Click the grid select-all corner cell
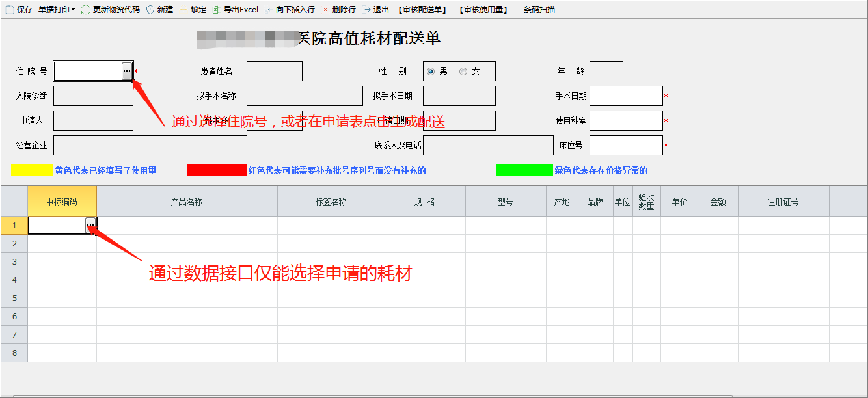The height and width of the screenshot is (398, 868). click(14, 201)
